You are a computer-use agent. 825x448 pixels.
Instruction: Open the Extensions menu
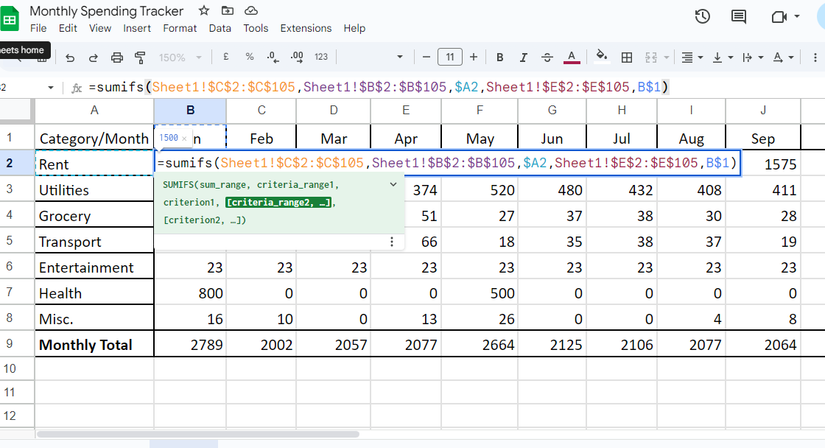tap(305, 28)
